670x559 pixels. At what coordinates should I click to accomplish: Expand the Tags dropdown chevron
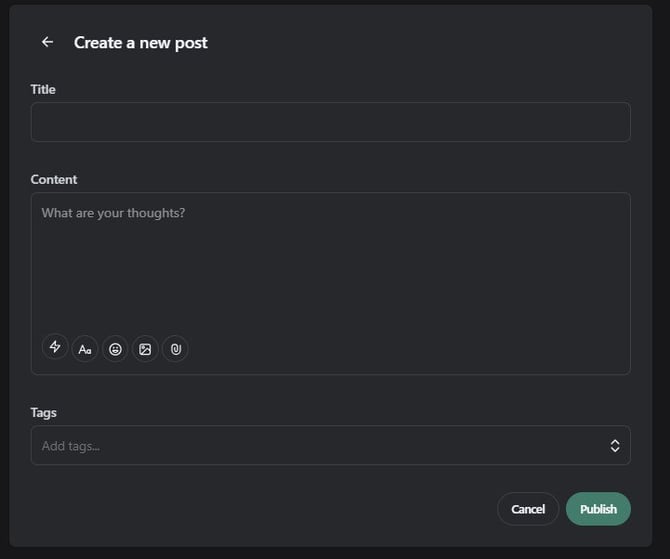[x=615, y=446]
